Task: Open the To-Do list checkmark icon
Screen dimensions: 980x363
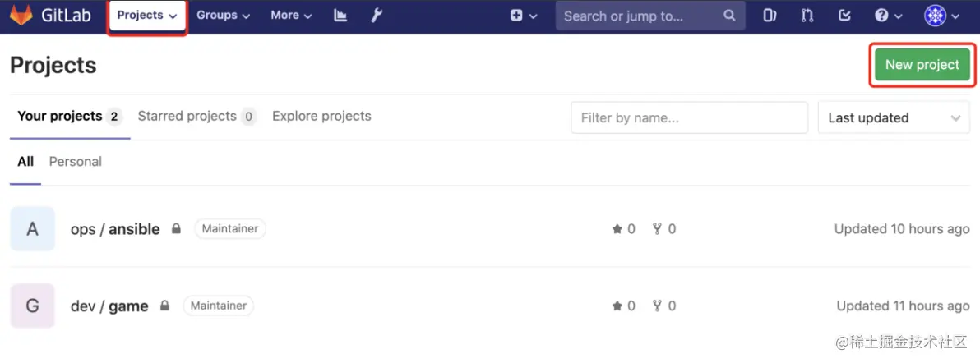Action: pos(844,16)
